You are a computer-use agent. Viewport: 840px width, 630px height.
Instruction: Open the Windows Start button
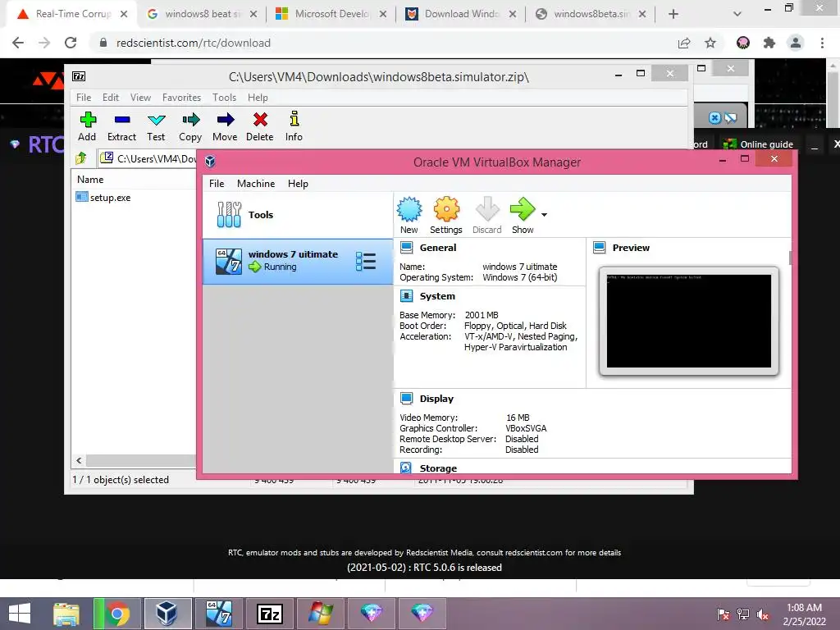coord(20,614)
